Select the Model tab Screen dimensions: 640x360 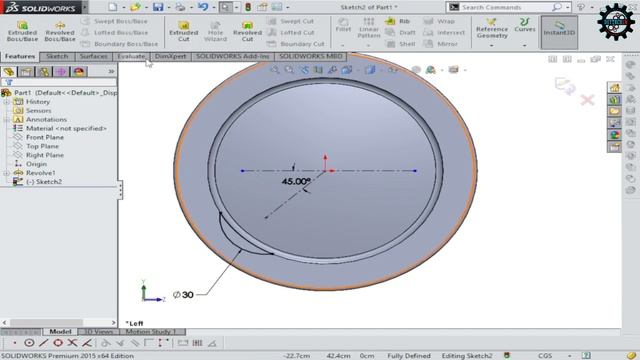tap(60, 332)
